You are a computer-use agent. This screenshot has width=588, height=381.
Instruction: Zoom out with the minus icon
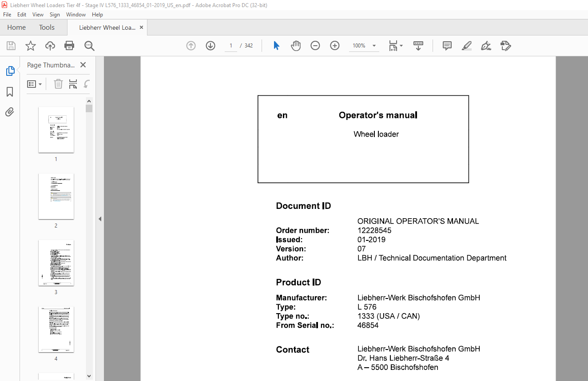315,46
